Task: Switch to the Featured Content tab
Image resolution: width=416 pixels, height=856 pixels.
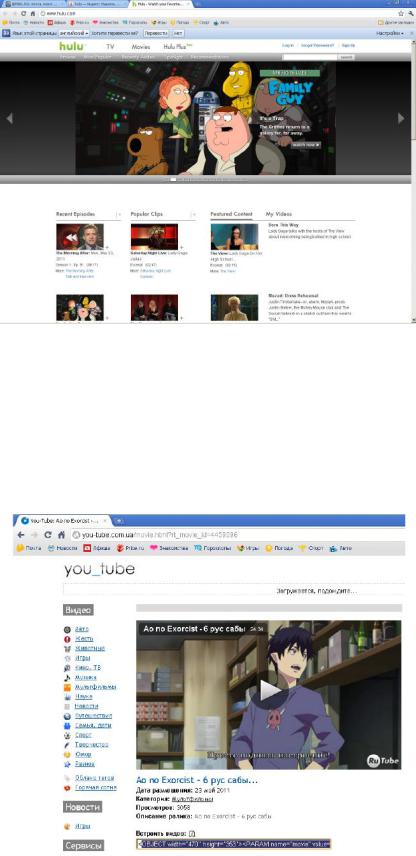Action: [x=231, y=214]
